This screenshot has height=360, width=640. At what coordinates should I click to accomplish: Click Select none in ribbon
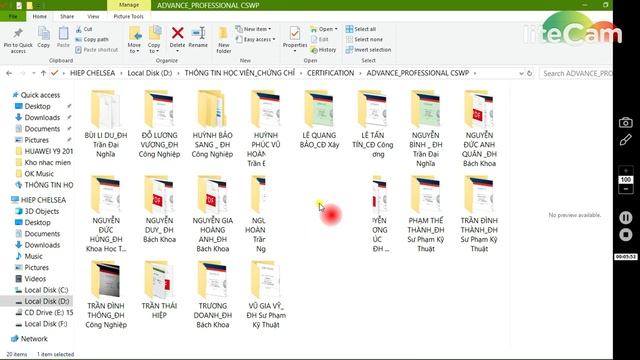pyautogui.click(x=364, y=40)
